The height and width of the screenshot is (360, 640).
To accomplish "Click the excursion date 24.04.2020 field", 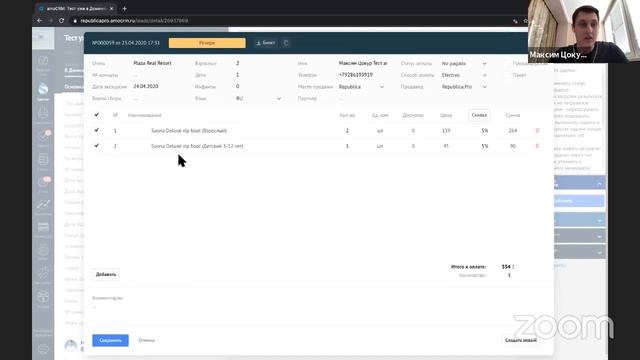I will [x=146, y=87].
